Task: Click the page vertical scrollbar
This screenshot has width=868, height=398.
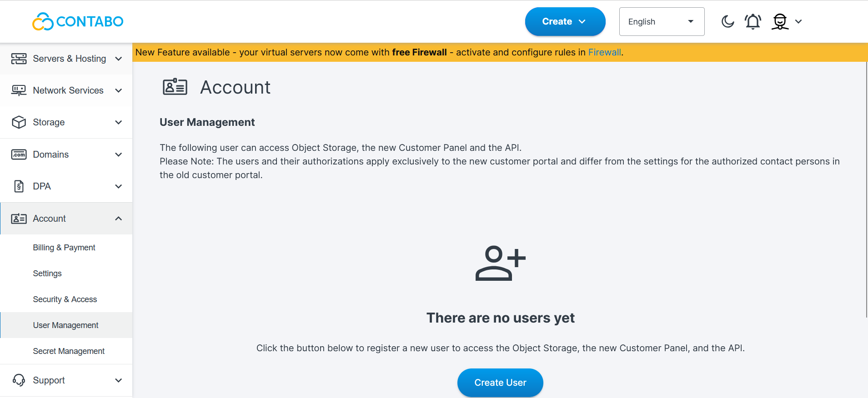Action: pos(867,190)
